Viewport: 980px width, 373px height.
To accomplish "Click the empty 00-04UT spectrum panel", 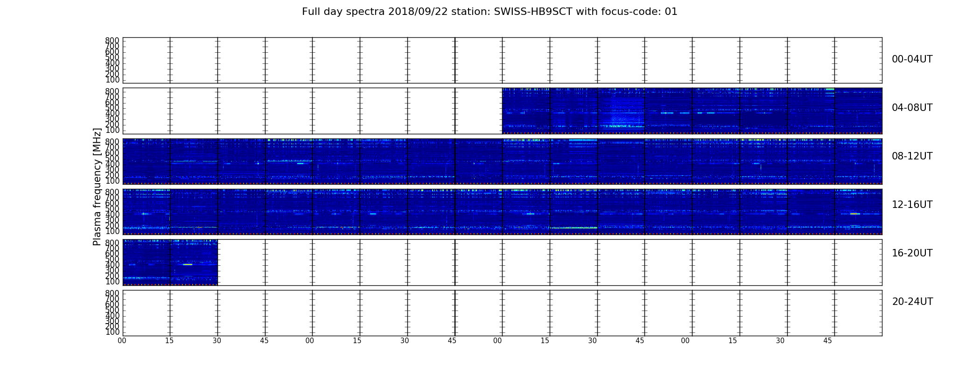I will 502,61.
